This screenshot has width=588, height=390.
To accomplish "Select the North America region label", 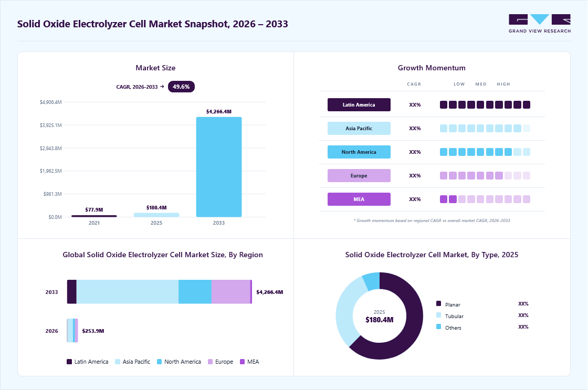I will [x=359, y=152].
